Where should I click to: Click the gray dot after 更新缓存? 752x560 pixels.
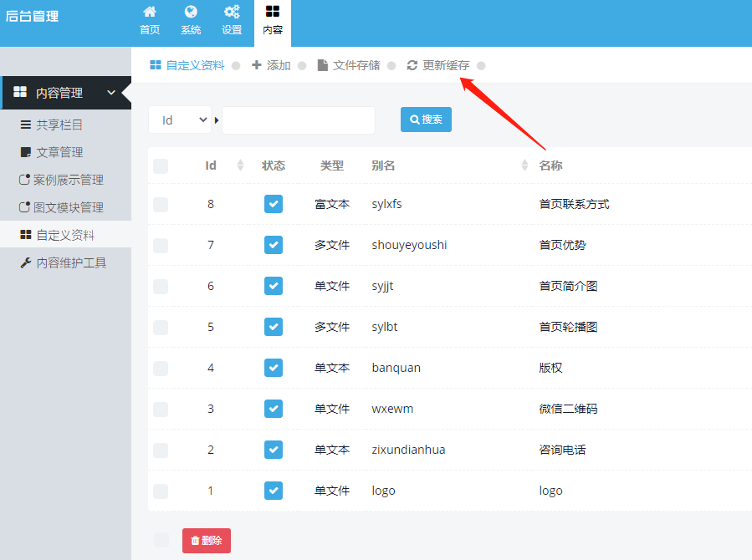[x=481, y=66]
